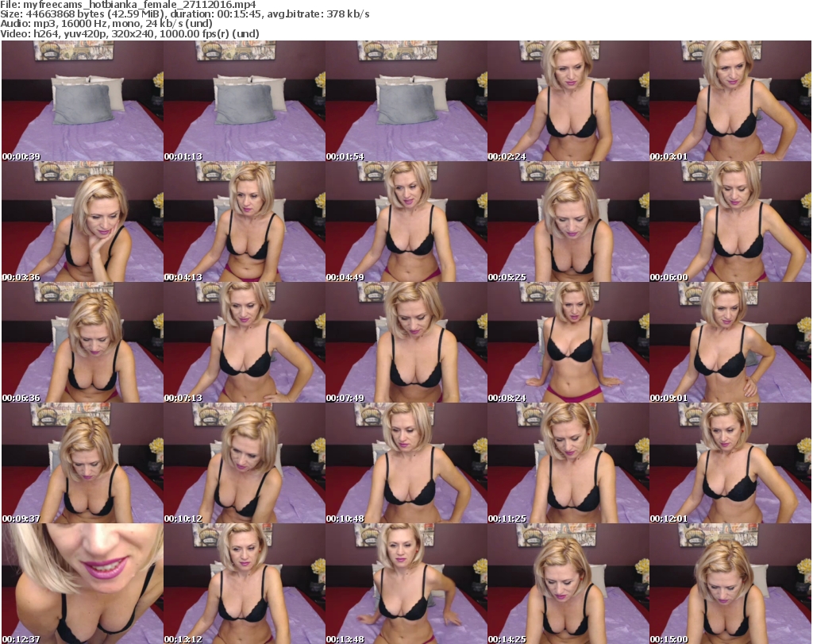Click the frame marked 00:08:24

[568, 343]
